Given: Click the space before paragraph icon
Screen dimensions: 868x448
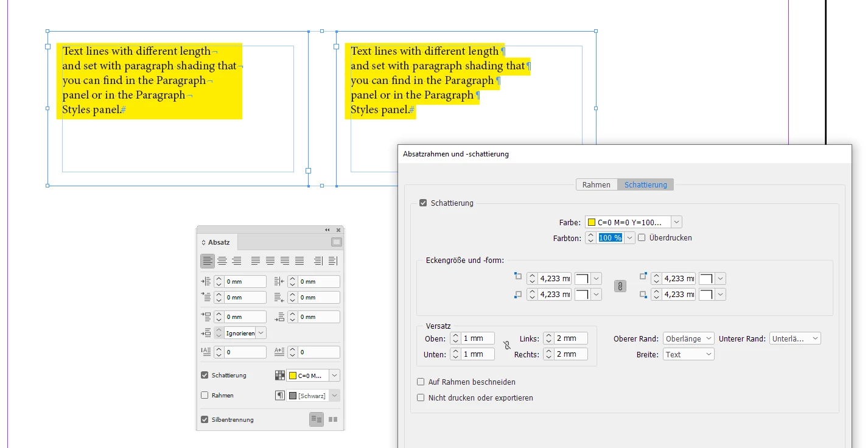Looking at the screenshot, I should coord(206,317).
